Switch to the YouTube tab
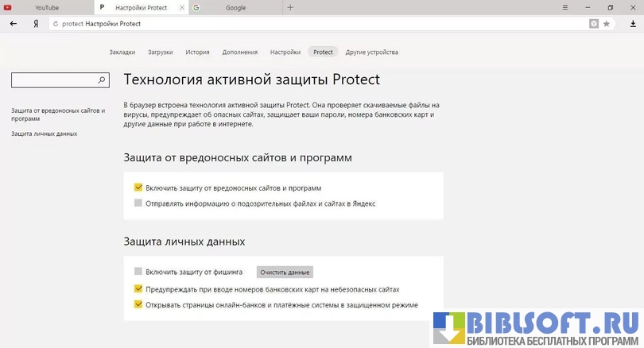This screenshot has width=644, height=348. (x=47, y=7)
